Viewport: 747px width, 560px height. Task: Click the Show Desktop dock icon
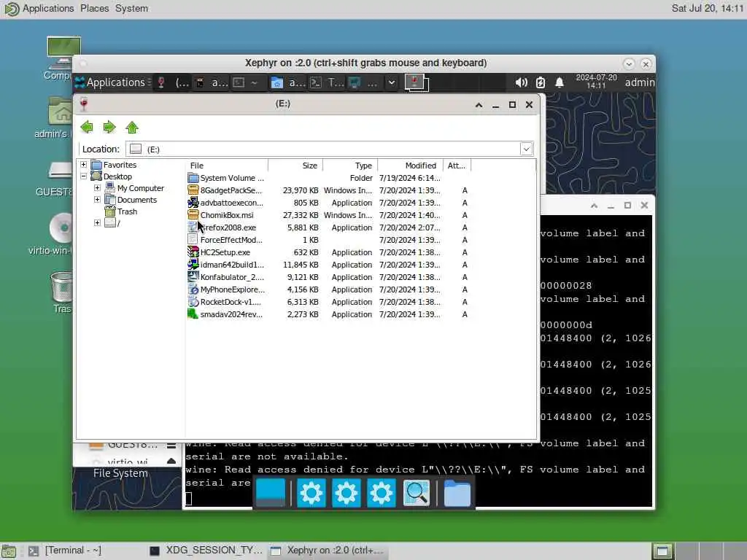coord(271,493)
